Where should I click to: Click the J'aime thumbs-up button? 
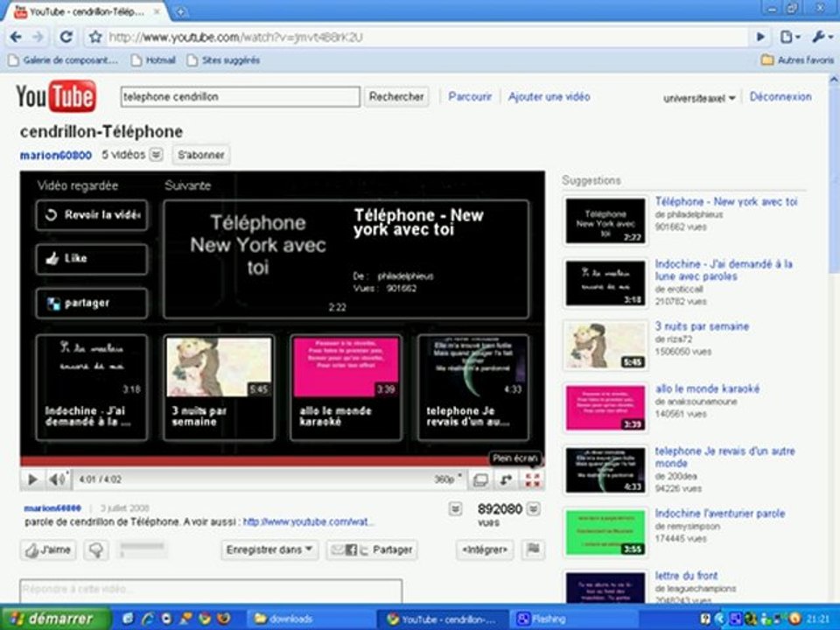[x=48, y=550]
